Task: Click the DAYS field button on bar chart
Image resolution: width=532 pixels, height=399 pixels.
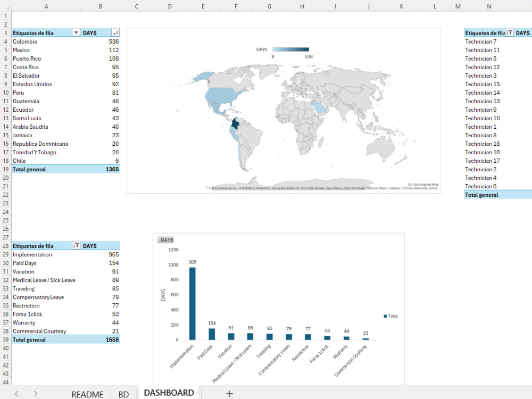Action: pyautogui.click(x=166, y=240)
